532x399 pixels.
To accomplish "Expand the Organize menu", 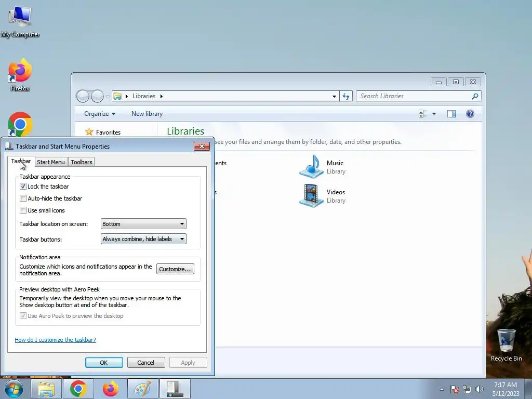I will 100,114.
